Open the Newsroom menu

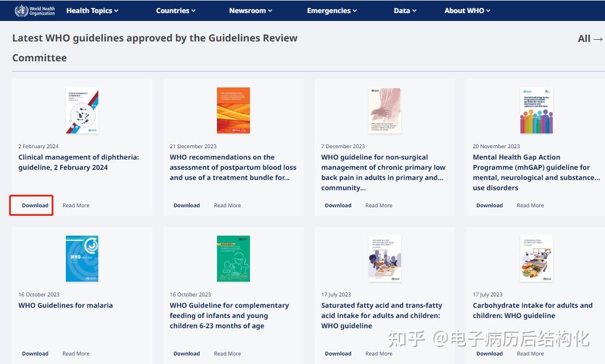pyautogui.click(x=251, y=11)
